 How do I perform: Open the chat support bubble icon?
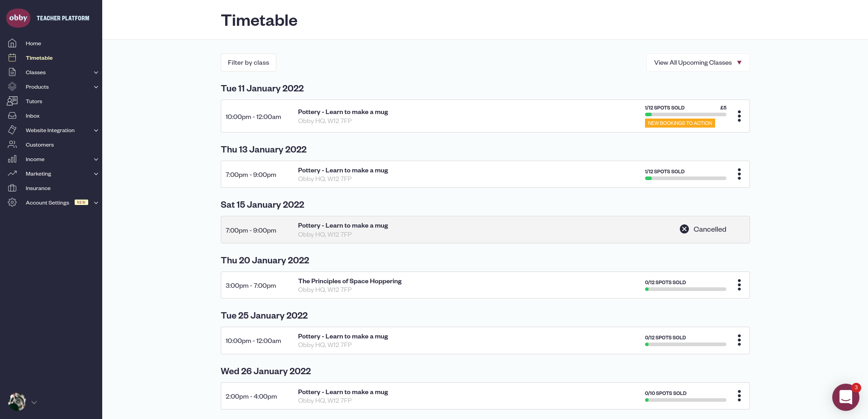845,397
